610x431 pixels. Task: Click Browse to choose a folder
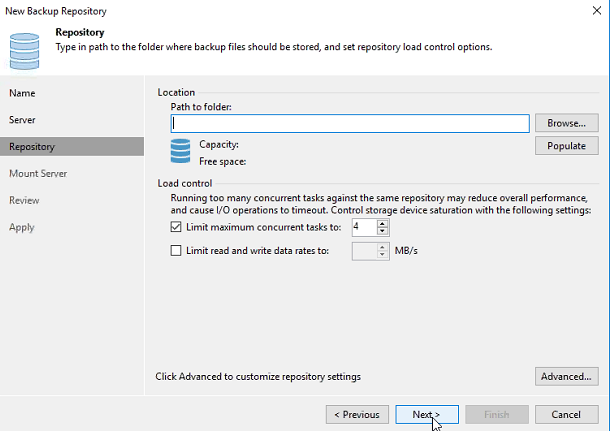[567, 123]
